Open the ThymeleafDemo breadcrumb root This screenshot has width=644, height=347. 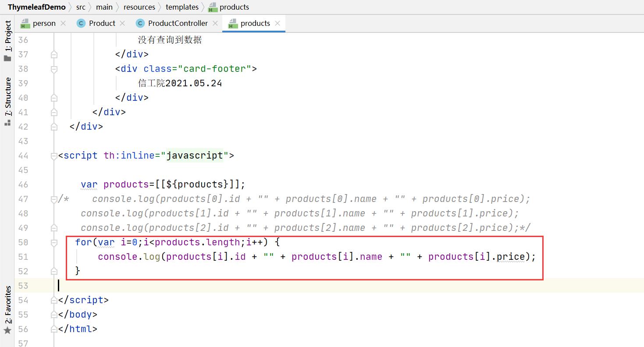pyautogui.click(x=36, y=7)
